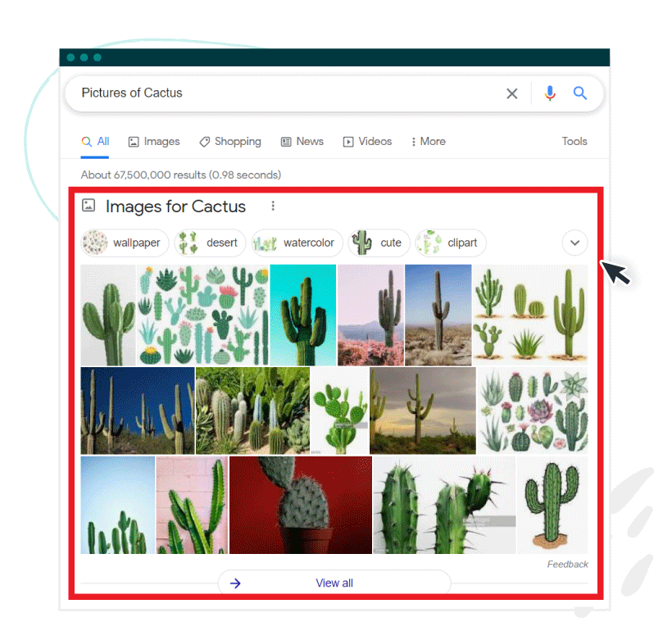Click the About 67,500,000 results text
The width and height of the screenshot is (672, 631).
coord(181,175)
